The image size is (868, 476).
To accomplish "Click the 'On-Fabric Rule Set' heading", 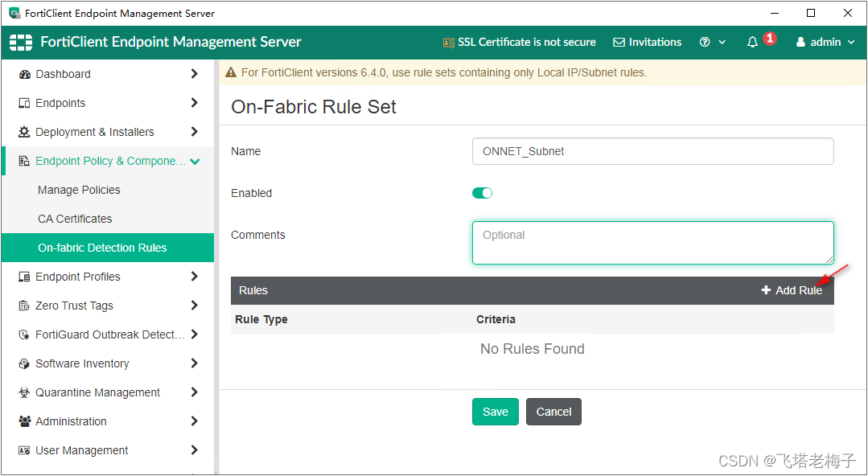I will 313,106.
